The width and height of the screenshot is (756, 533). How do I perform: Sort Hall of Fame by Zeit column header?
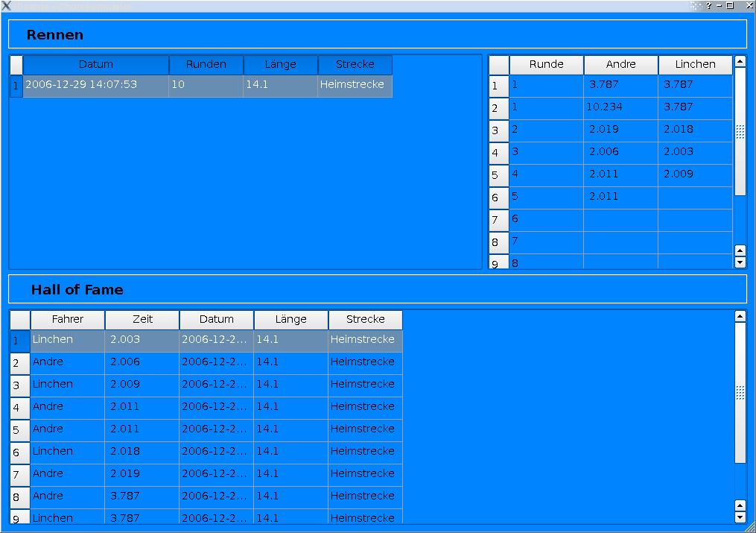[x=142, y=320]
